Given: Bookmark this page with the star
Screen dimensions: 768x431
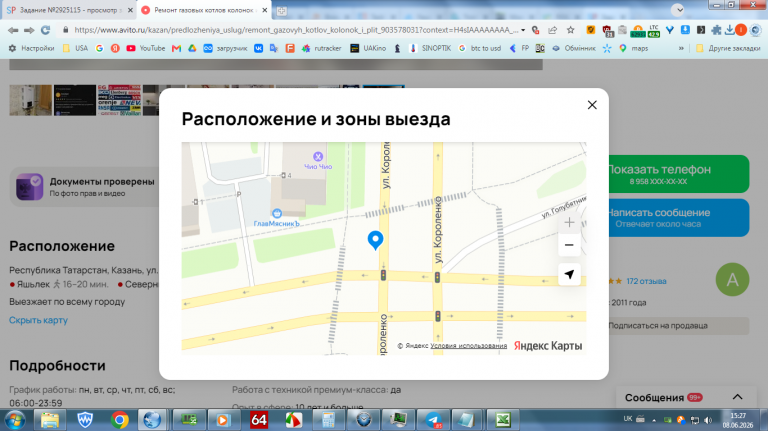Looking at the screenshot, I should (x=570, y=30).
